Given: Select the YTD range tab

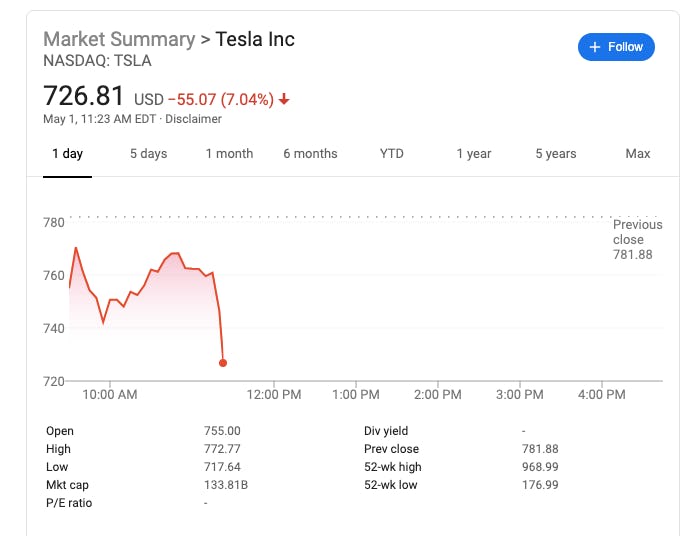Looking at the screenshot, I should 392,154.
